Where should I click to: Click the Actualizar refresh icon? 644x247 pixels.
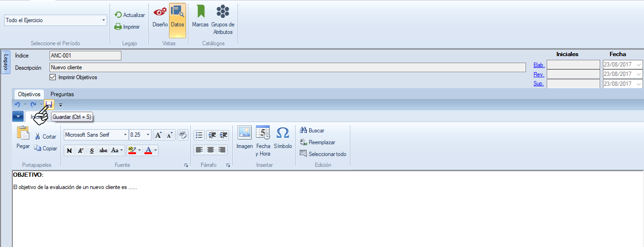[x=118, y=15]
